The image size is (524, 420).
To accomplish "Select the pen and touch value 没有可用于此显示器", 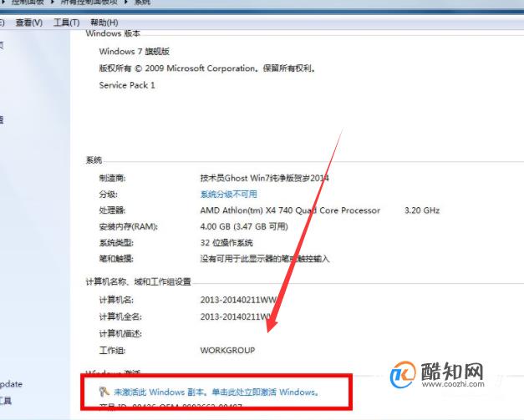I will pyautogui.click(x=265, y=259).
